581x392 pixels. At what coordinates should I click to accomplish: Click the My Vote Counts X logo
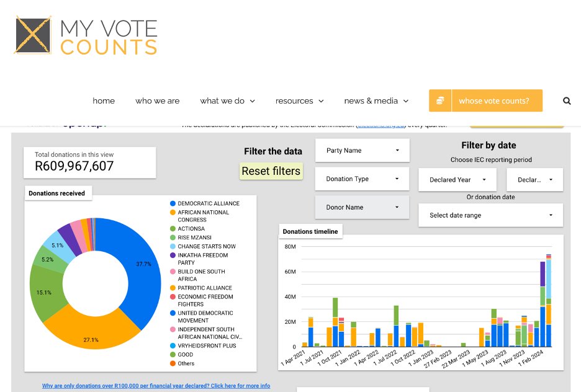[33, 35]
